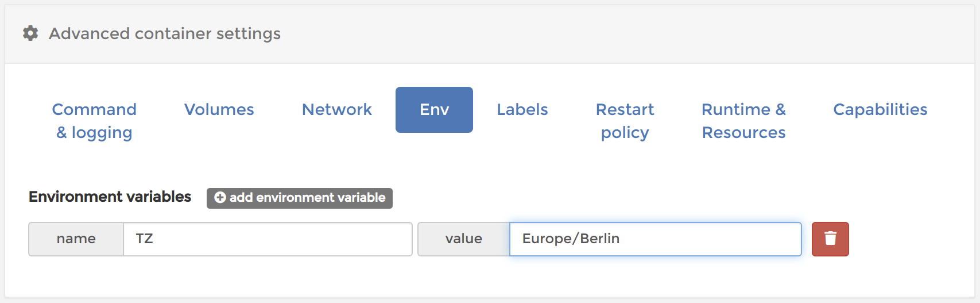Show the Capabilities tab
This screenshot has width=980, height=303.
pos(880,109)
